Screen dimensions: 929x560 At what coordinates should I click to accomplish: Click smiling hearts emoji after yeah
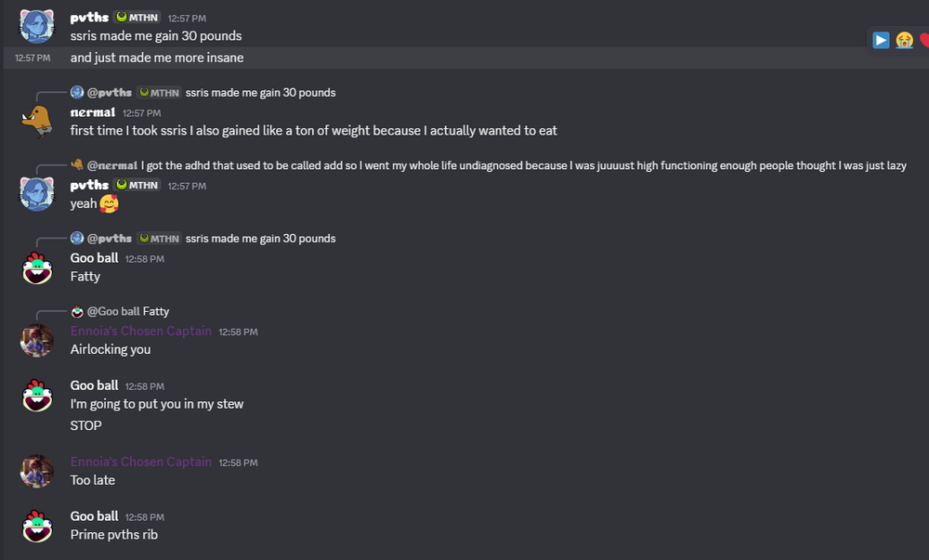(x=109, y=203)
